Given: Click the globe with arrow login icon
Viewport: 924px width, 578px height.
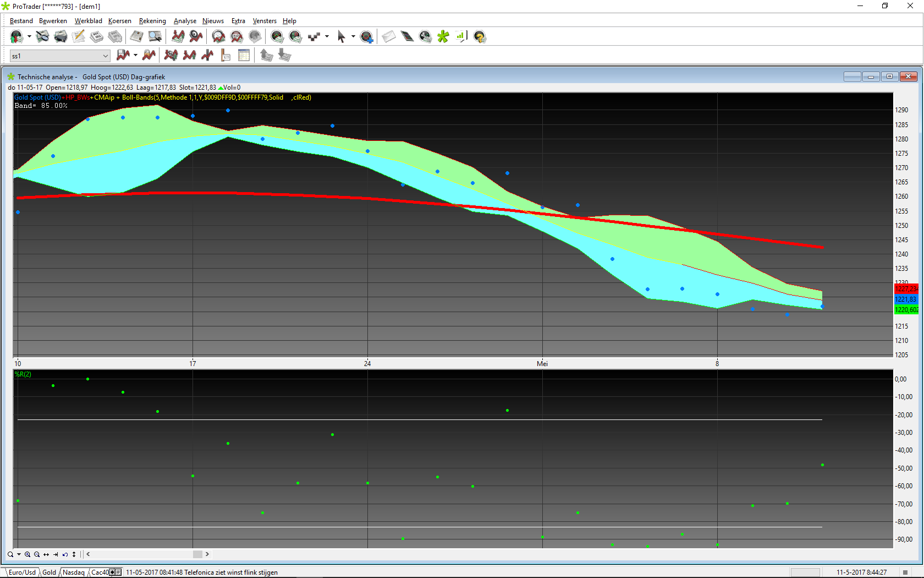Looking at the screenshot, I should click(x=16, y=37).
